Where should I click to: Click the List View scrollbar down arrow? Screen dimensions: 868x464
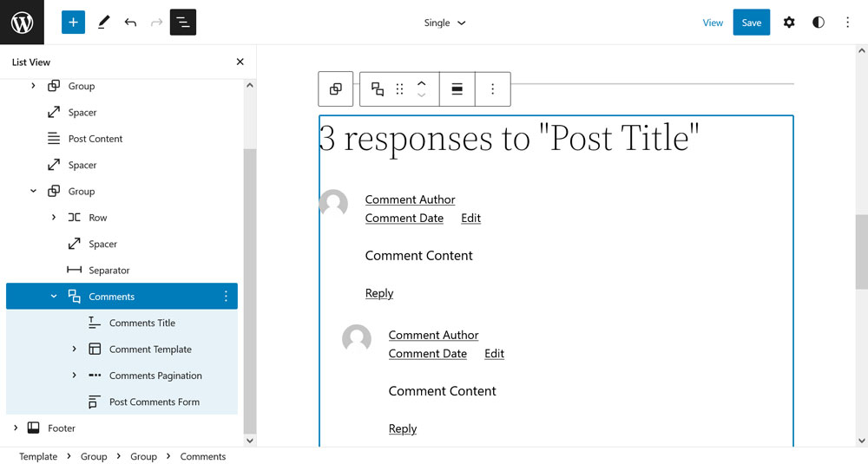point(250,441)
